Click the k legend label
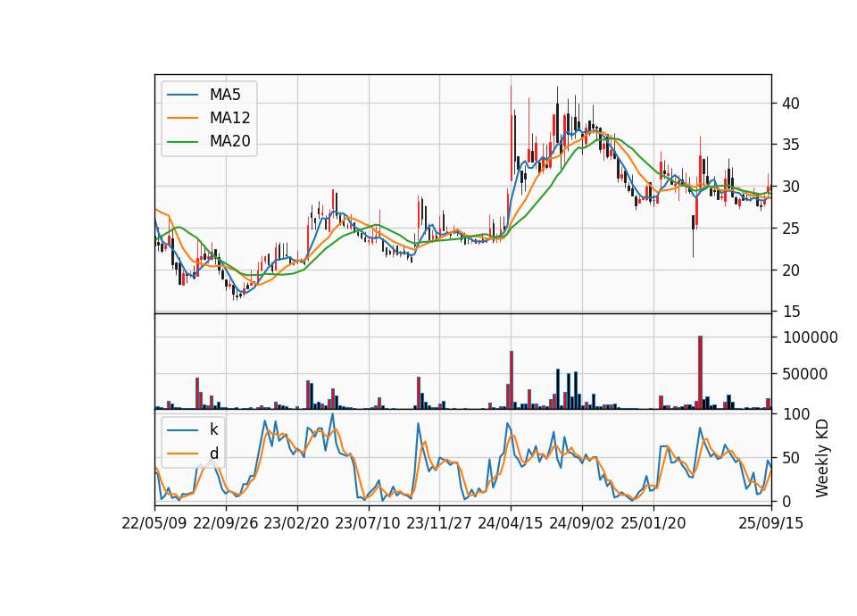857x616 pixels. pos(213,429)
